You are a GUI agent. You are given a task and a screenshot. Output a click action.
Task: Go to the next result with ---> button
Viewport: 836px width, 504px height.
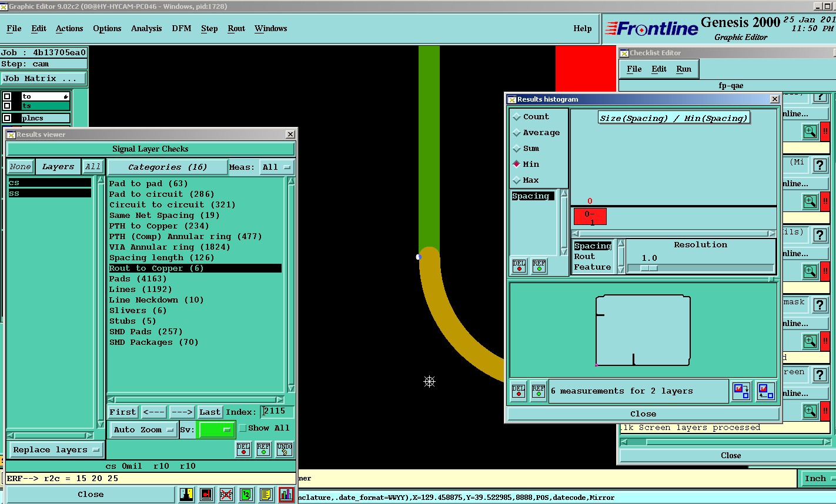[182, 412]
